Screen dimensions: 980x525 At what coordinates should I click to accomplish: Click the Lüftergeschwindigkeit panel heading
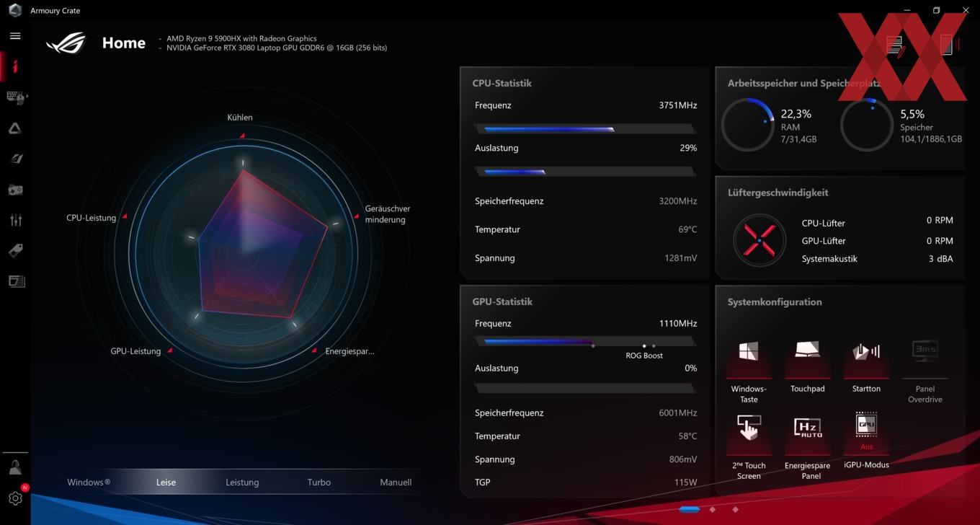778,193
